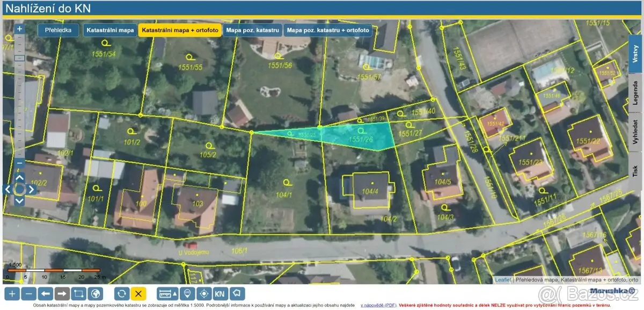Click parcel label 101/1
The width and height of the screenshot is (644, 310).
point(94,199)
